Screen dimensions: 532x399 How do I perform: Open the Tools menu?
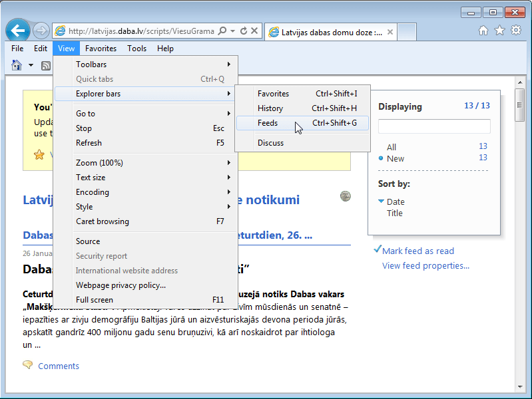click(x=136, y=49)
